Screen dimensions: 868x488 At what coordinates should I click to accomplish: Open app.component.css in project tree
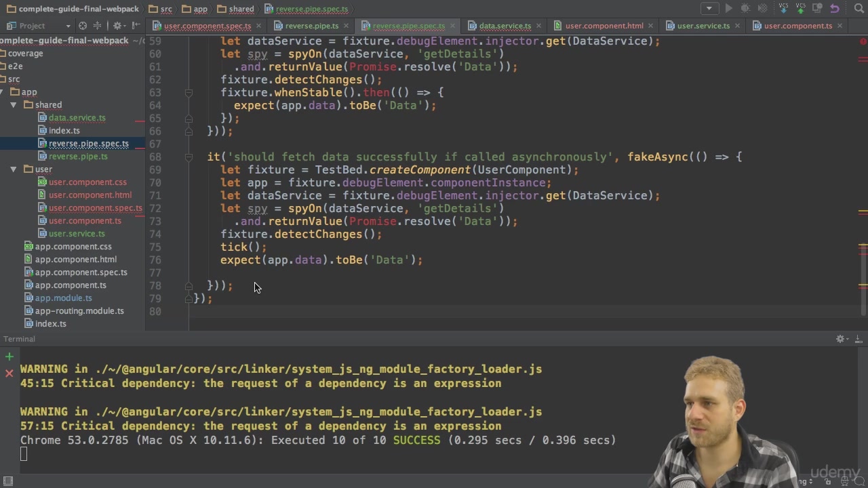pyautogui.click(x=68, y=247)
